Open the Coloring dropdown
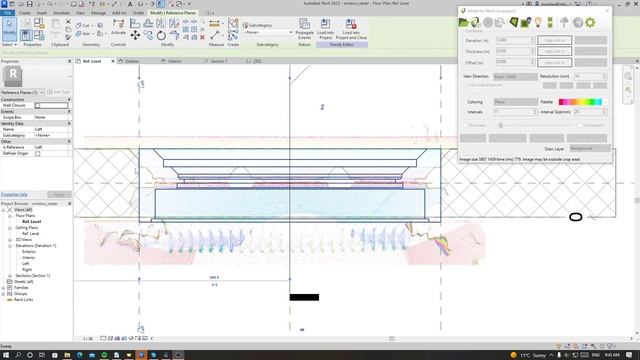The image size is (640, 360). point(516,102)
